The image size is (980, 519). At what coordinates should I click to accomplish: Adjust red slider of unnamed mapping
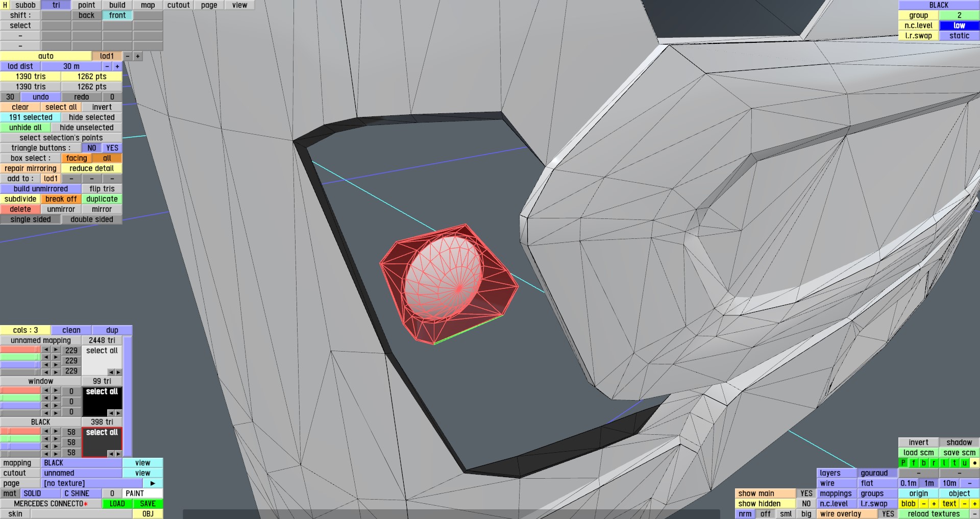click(20, 350)
